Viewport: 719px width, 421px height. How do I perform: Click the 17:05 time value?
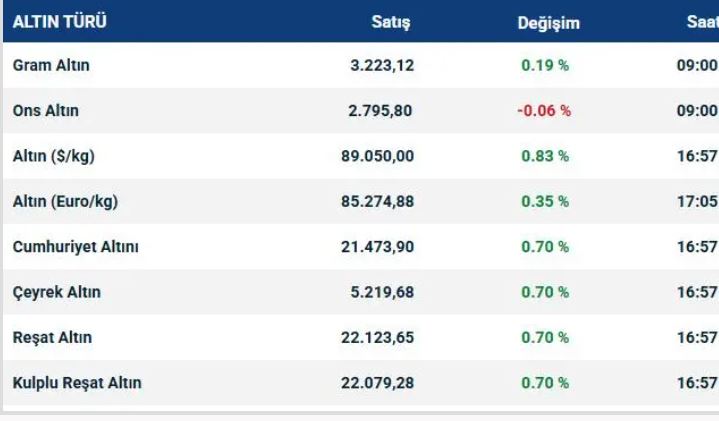(697, 201)
